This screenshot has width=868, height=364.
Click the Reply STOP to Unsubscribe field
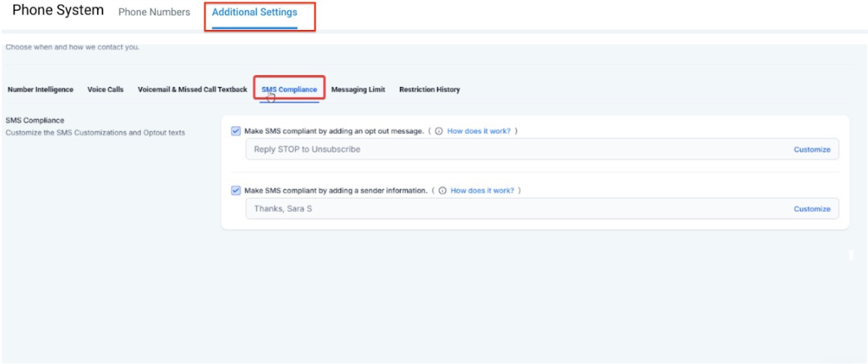click(x=542, y=149)
